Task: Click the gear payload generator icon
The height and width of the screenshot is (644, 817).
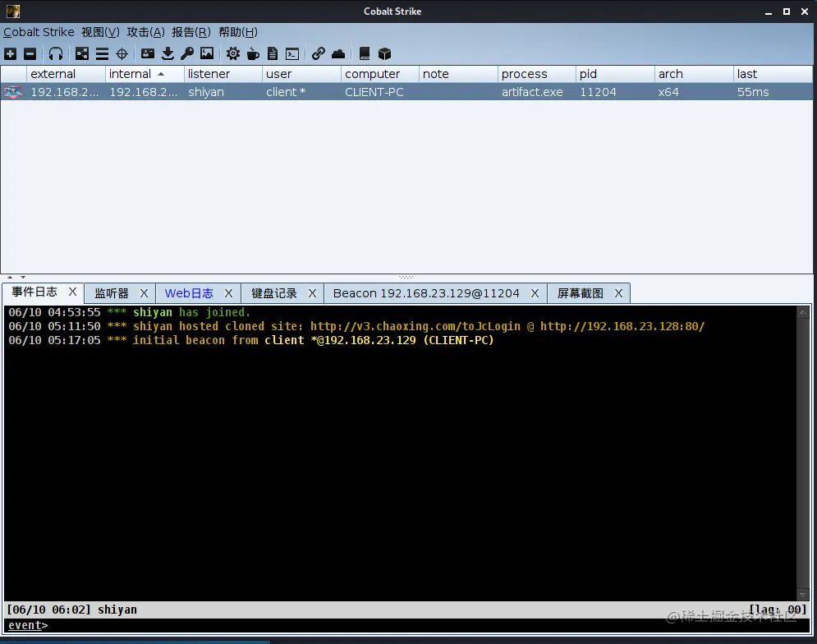Action: (x=233, y=53)
